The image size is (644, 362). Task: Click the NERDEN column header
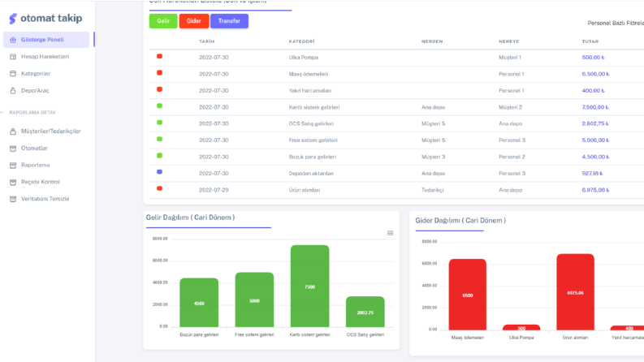tap(432, 41)
